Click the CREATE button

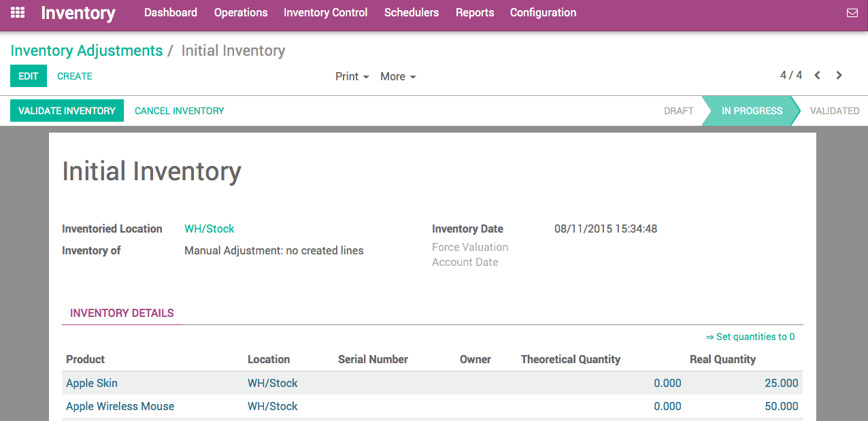pyautogui.click(x=74, y=75)
